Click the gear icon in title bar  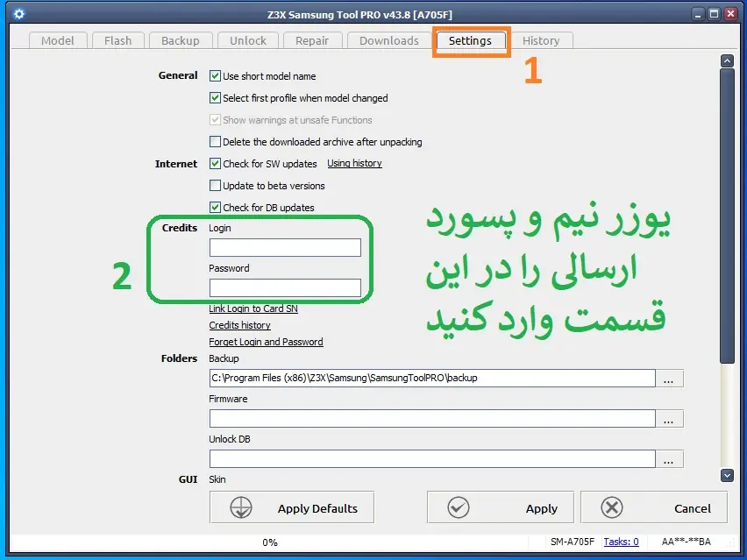[19, 14]
